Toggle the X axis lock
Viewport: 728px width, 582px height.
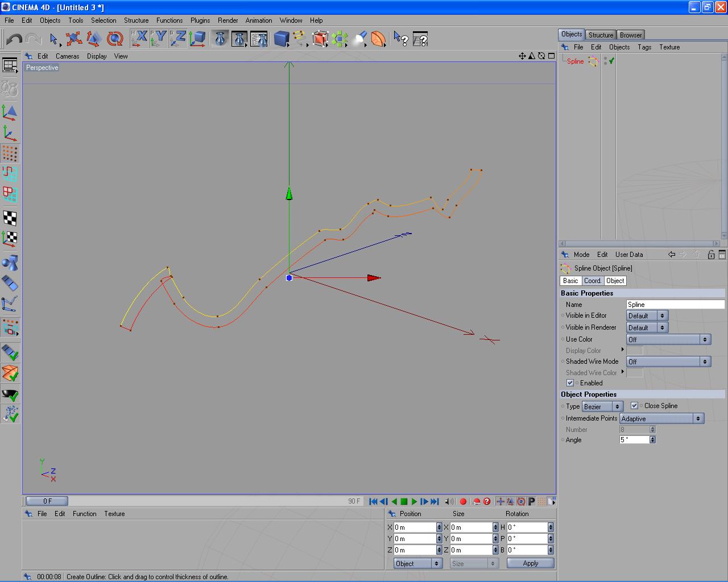pyautogui.click(x=139, y=39)
